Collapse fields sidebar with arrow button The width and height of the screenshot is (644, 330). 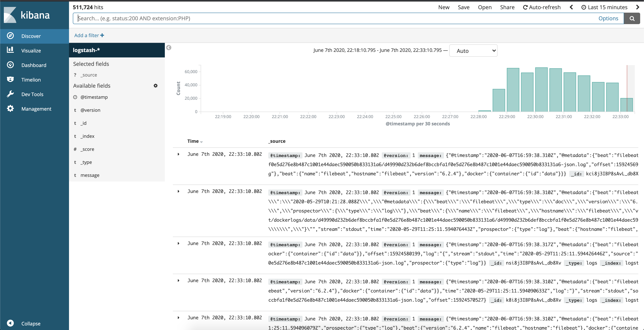(169, 48)
